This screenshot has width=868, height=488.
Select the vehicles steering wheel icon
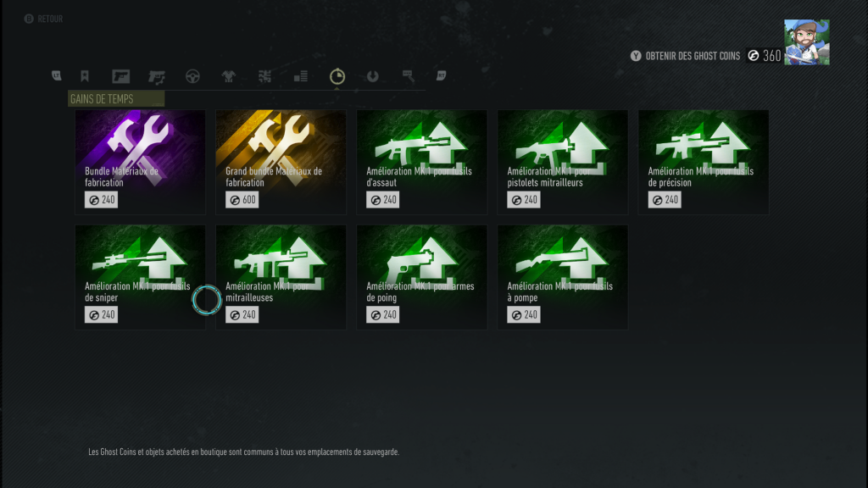click(x=192, y=76)
